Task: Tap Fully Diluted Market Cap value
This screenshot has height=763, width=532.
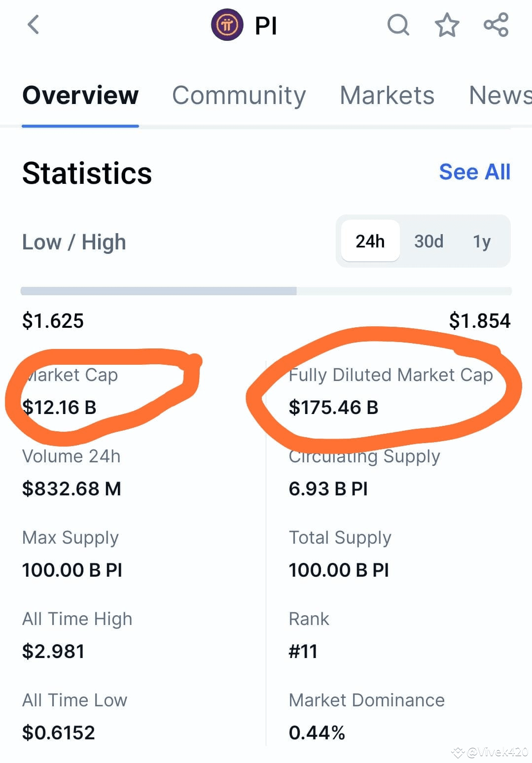Action: click(x=333, y=407)
